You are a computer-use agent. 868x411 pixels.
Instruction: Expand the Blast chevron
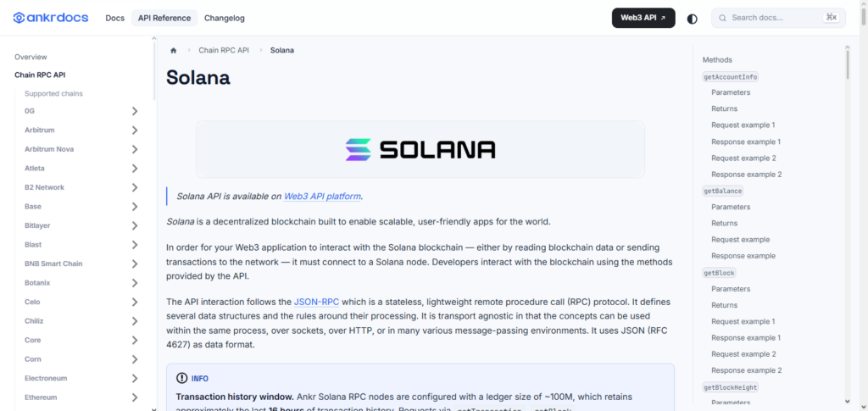[135, 245]
